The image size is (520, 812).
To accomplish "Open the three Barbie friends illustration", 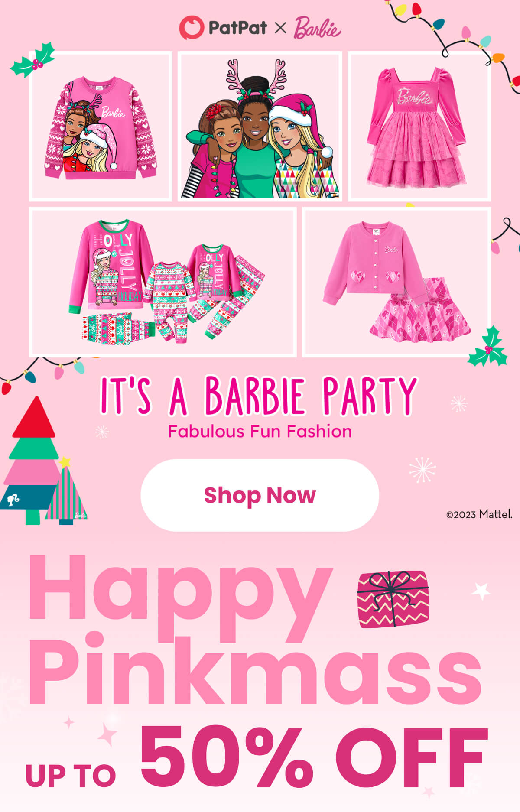I will [260, 126].
